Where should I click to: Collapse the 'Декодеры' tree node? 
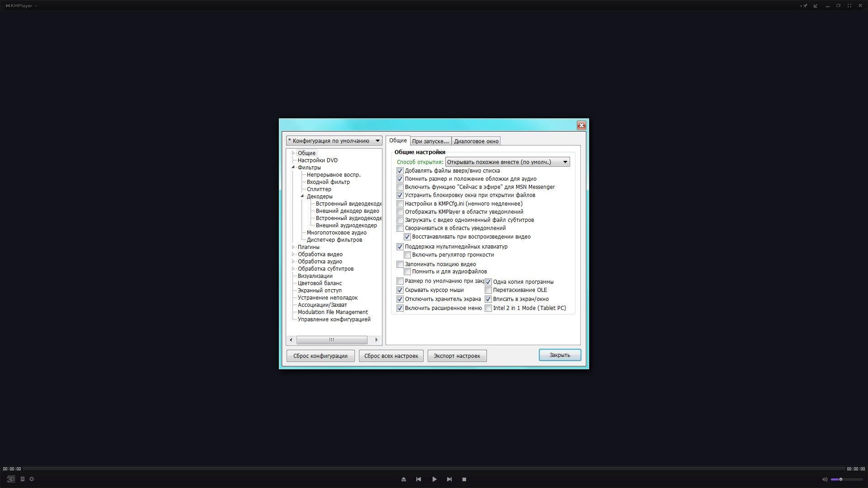[302, 197]
